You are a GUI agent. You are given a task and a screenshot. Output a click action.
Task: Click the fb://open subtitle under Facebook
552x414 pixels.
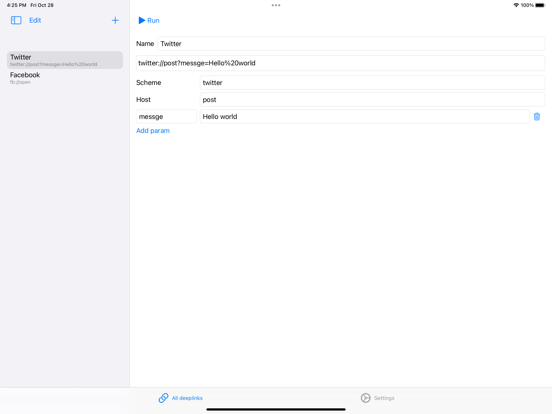[20, 82]
